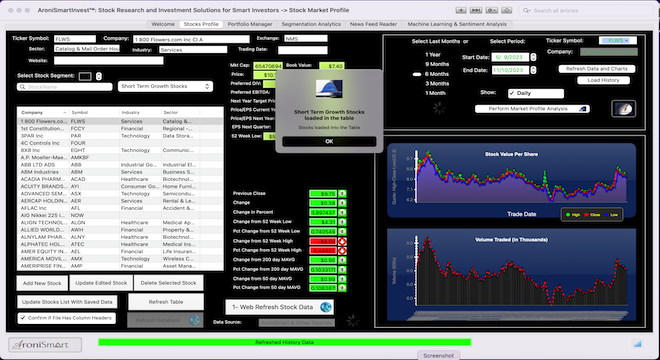Screen dimensions: 660x360
Task: Click the plus toolbar icon in title bar
Action: [461, 10]
